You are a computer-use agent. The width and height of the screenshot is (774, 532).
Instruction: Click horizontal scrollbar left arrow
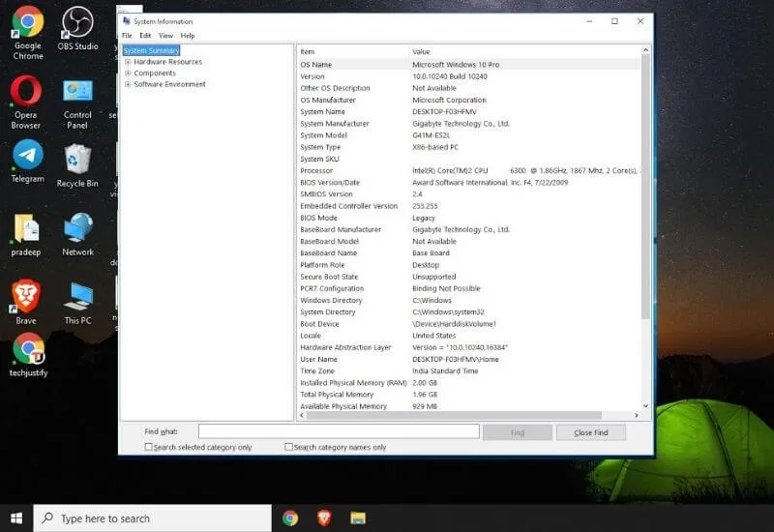click(x=302, y=416)
